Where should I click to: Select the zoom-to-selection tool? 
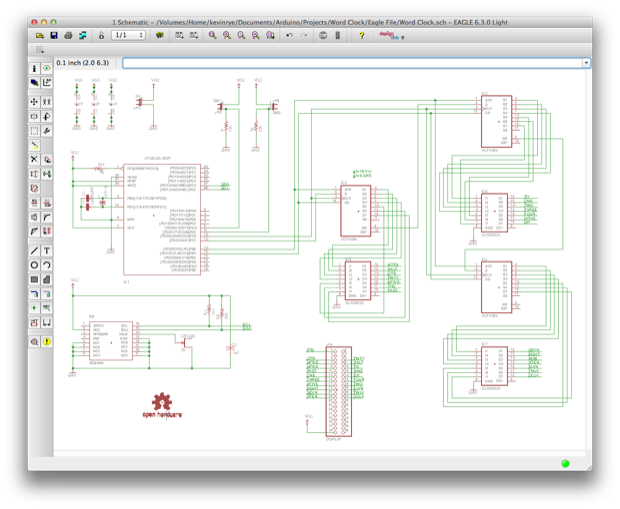click(x=270, y=36)
